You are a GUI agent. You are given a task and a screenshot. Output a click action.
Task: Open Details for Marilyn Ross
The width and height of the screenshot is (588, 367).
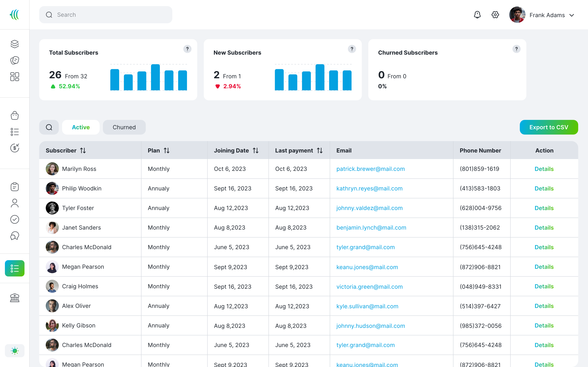coord(544,169)
